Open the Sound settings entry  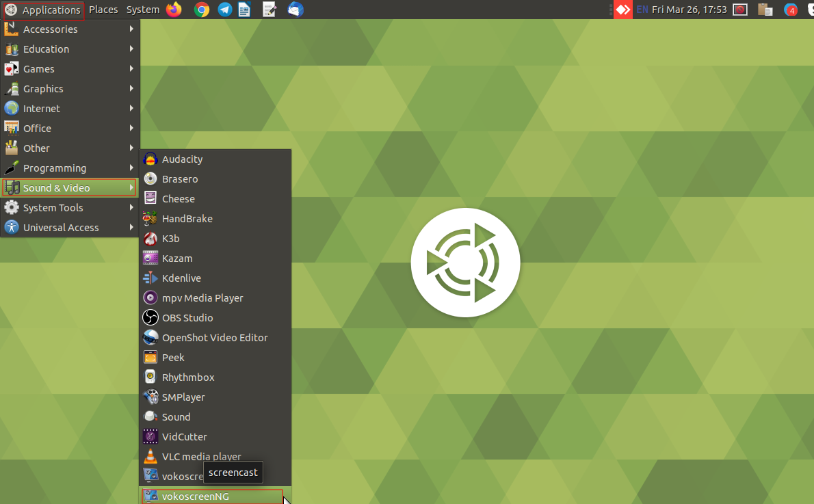(215, 416)
